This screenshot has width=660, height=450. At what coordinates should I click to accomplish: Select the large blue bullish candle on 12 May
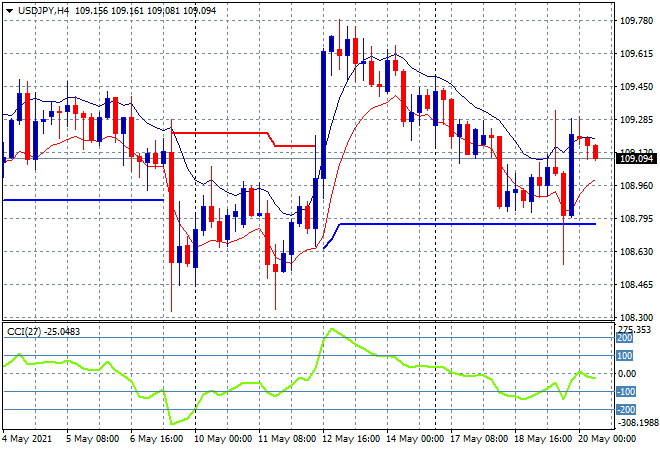click(x=323, y=114)
